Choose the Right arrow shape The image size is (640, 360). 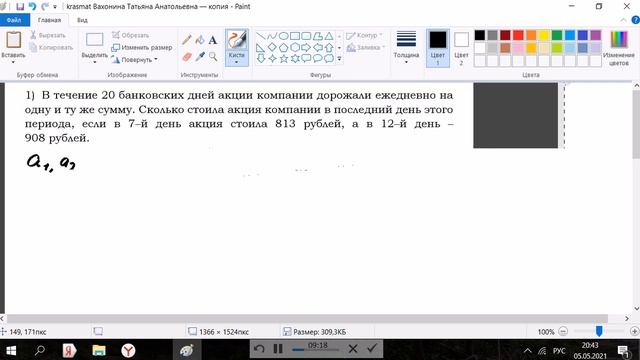click(x=306, y=48)
